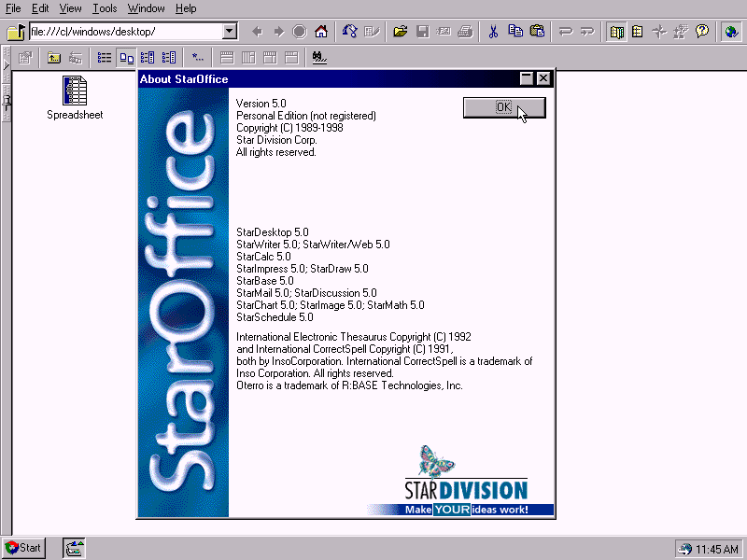
Task: Switch to list view icon
Action: point(105,58)
